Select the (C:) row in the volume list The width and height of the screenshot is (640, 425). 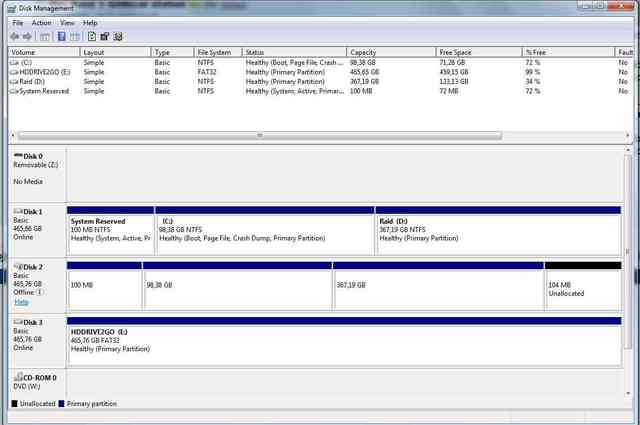pos(320,63)
